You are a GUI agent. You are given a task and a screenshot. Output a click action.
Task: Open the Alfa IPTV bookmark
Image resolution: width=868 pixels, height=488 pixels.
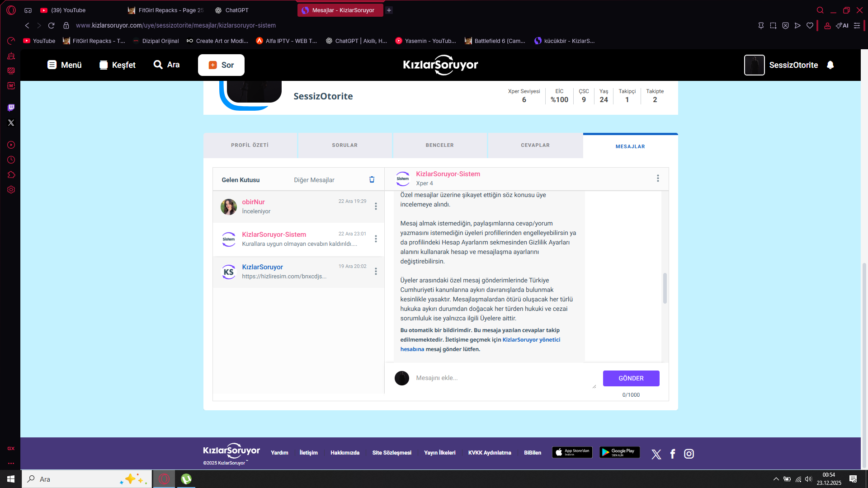point(287,41)
